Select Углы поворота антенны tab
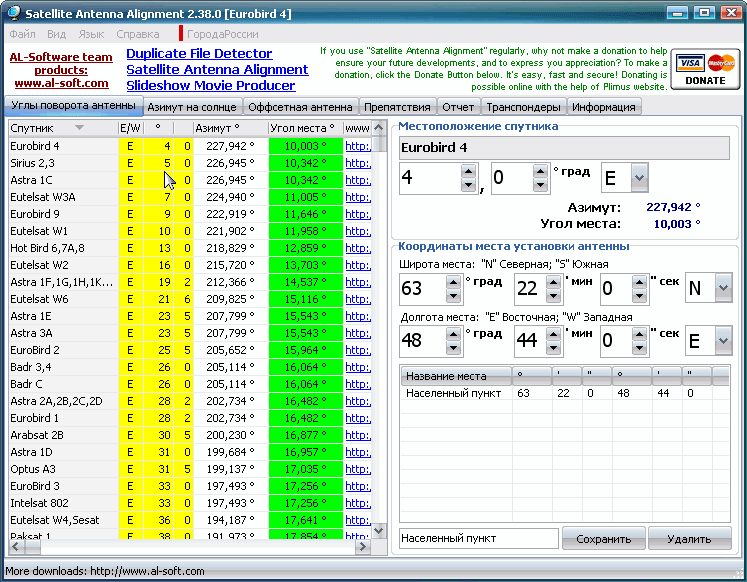747x582 pixels. pos(73,106)
